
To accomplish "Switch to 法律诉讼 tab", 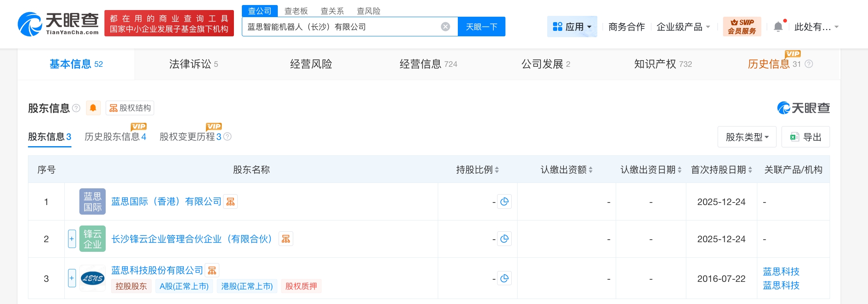I will tap(193, 64).
